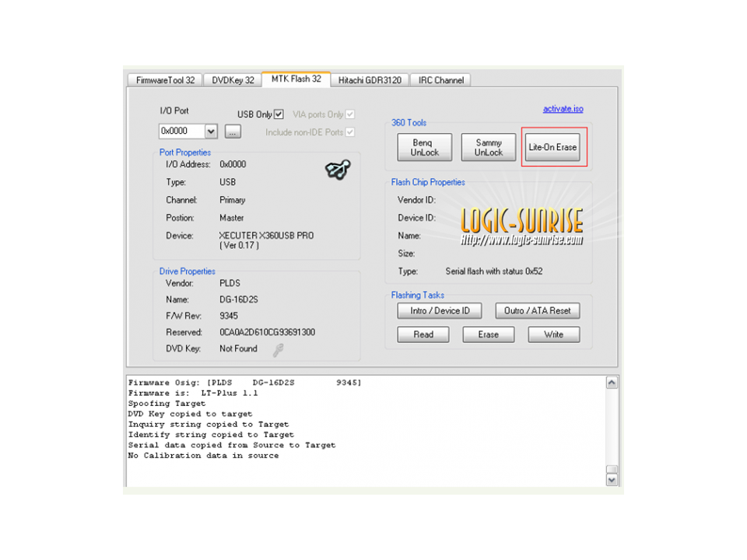This screenshot has width=747, height=560.
Task: Click the log line 'DVD Key copied to target'
Action: pos(190,414)
